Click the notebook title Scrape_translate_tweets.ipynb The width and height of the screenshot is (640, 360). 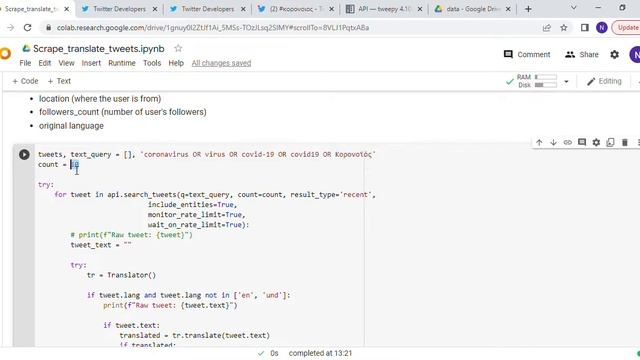99,49
